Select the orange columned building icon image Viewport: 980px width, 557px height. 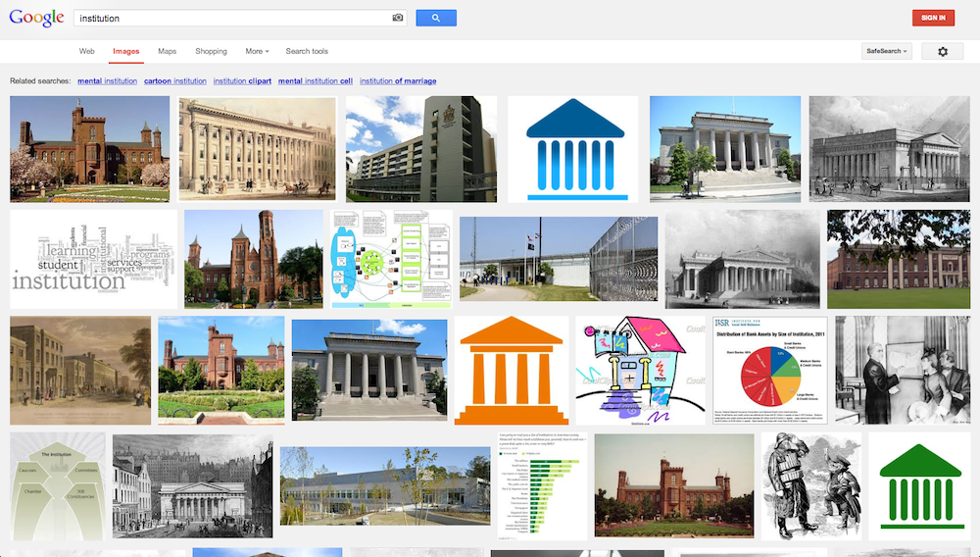(511, 370)
